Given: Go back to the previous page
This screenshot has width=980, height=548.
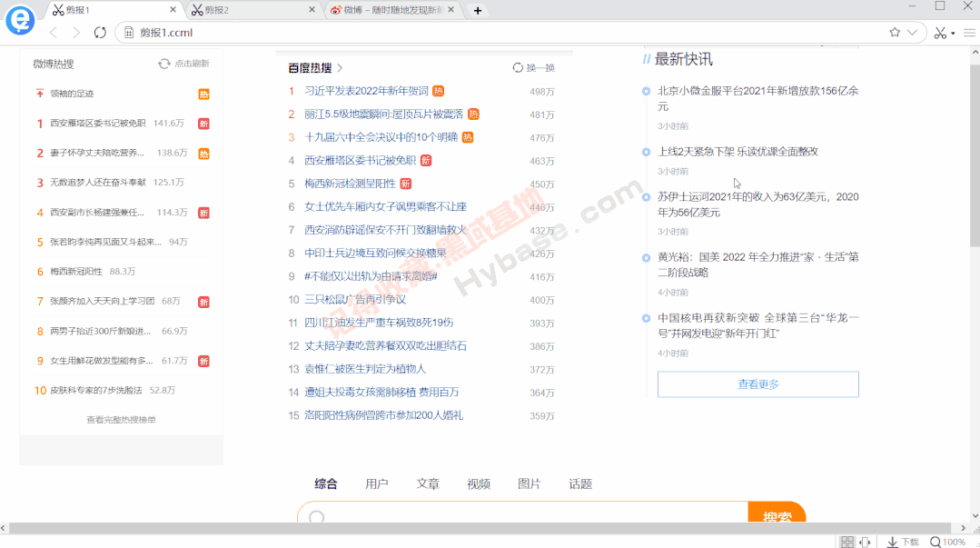Looking at the screenshot, I should [x=54, y=33].
